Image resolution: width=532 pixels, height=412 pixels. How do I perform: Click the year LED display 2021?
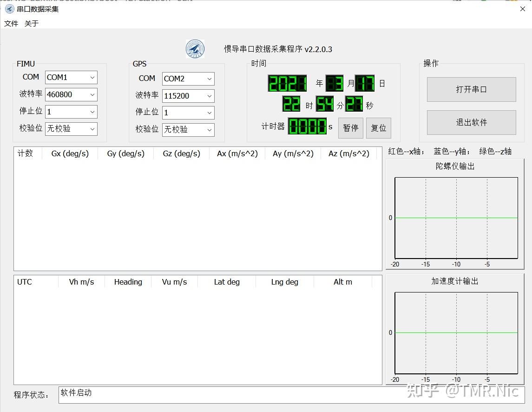(288, 83)
